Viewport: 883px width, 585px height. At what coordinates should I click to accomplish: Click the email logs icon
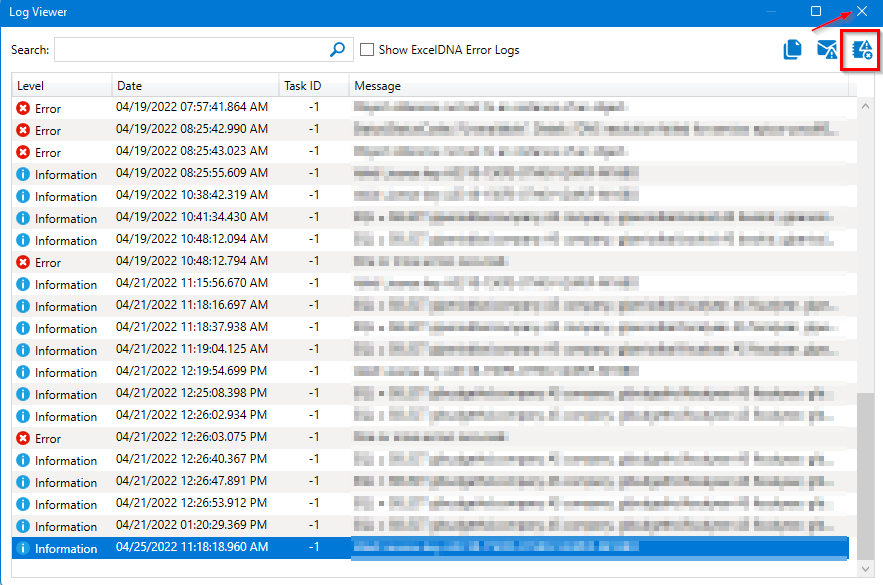(x=827, y=50)
